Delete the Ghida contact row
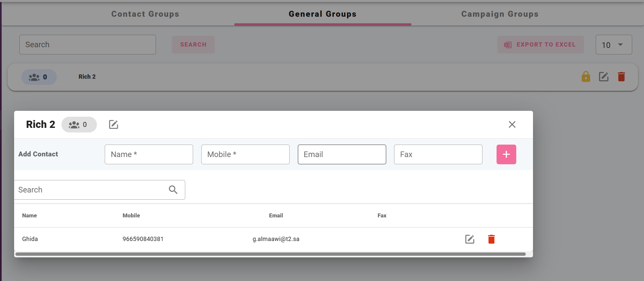Image resolution: width=644 pixels, height=281 pixels. click(491, 239)
